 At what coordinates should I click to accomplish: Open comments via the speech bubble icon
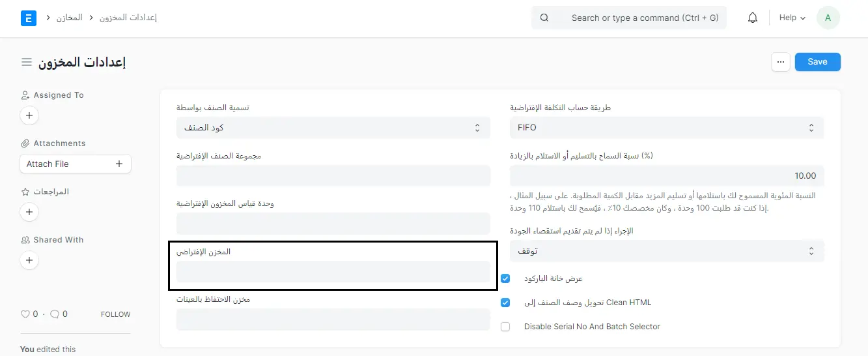click(55, 314)
